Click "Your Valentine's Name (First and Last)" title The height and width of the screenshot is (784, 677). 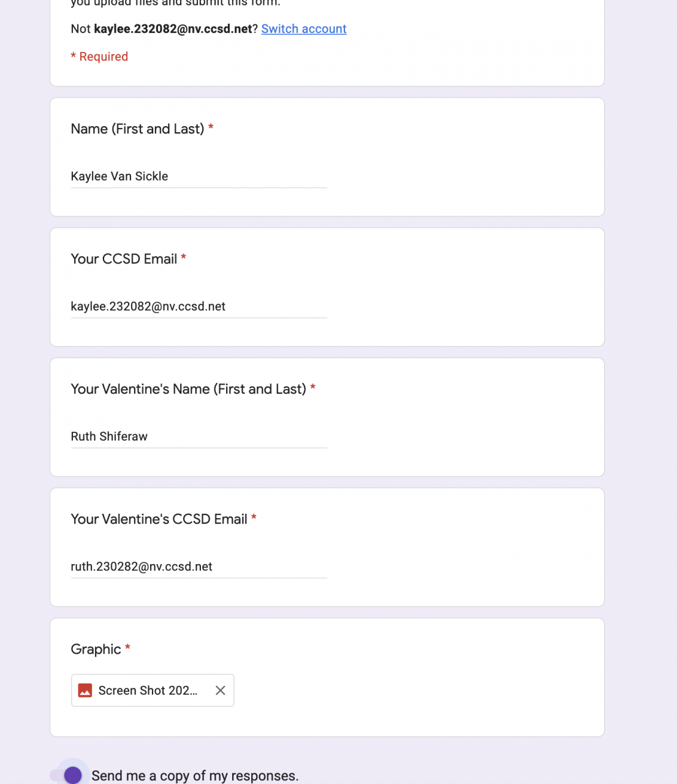click(x=188, y=389)
